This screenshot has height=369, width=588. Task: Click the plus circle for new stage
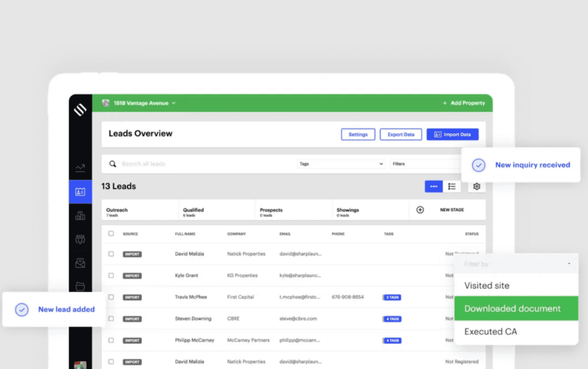[420, 210]
